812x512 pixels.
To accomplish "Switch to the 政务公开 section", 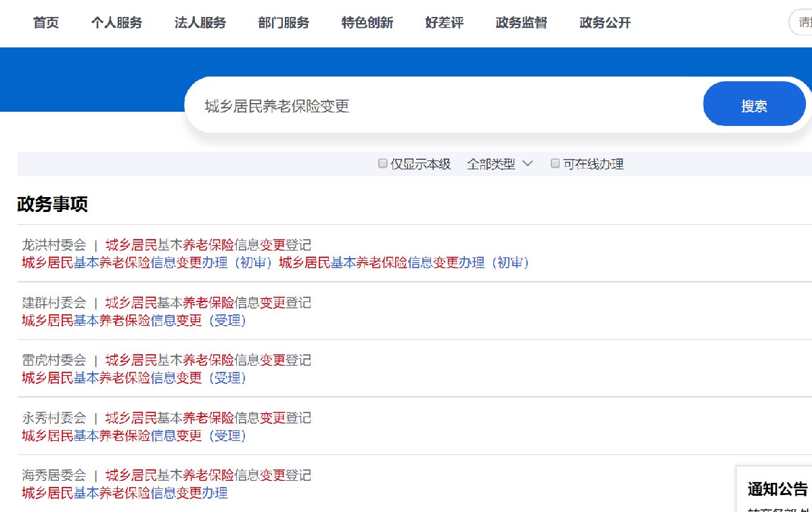I will point(605,23).
